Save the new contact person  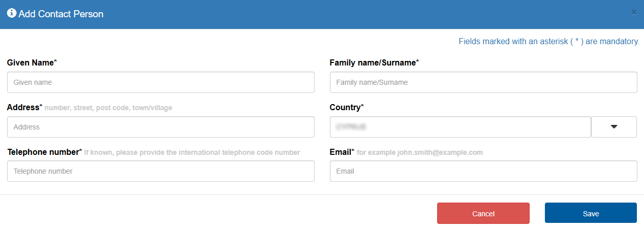(591, 213)
